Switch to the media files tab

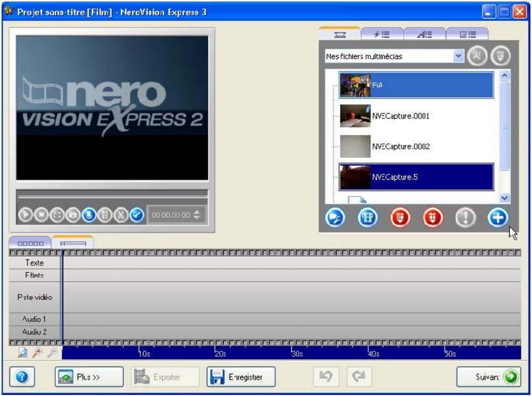pos(340,34)
